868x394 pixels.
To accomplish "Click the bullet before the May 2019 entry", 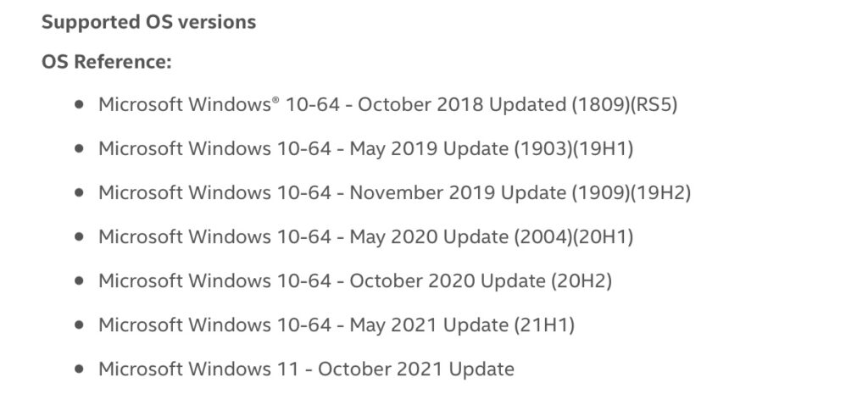I will (79, 148).
